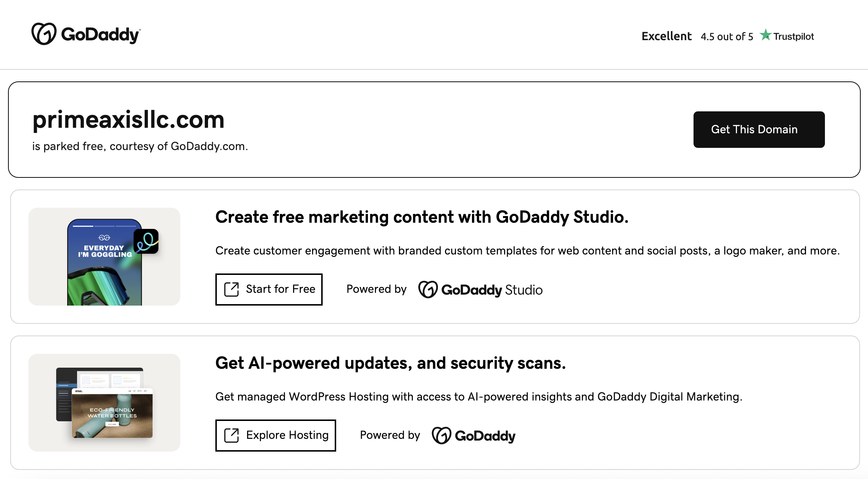
Task: Click the AI-powered updates and security headline
Action: tap(391, 363)
